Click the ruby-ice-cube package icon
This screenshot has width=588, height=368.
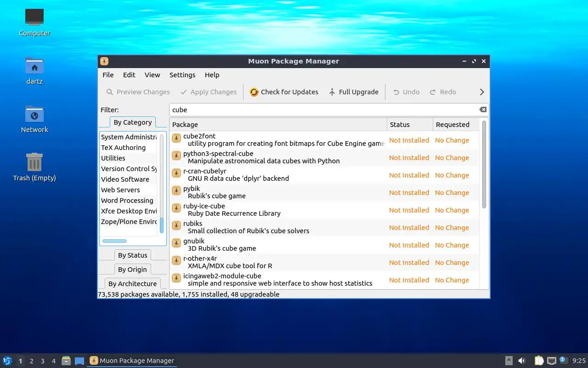176,208
